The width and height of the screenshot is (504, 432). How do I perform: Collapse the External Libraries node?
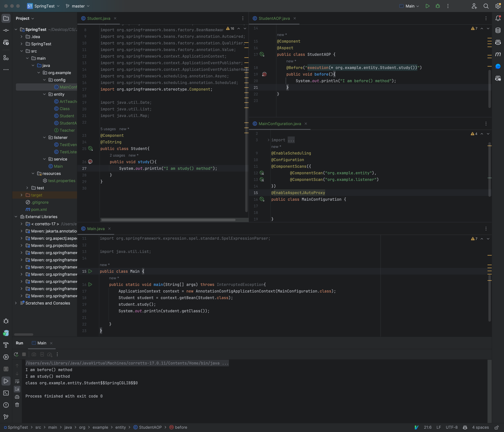pos(16,217)
